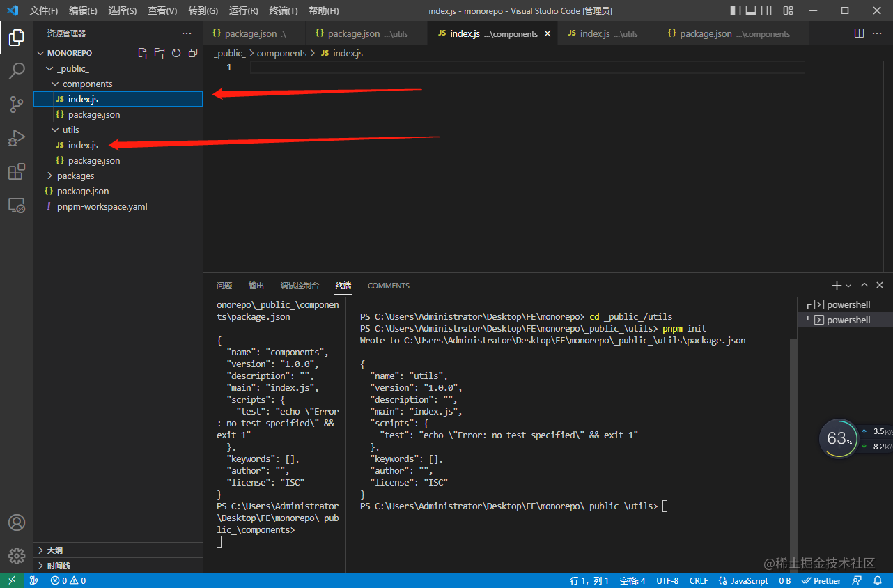Open the new terminal launch profile dropdown
Viewport: 893px width, 588px height.
click(848, 286)
